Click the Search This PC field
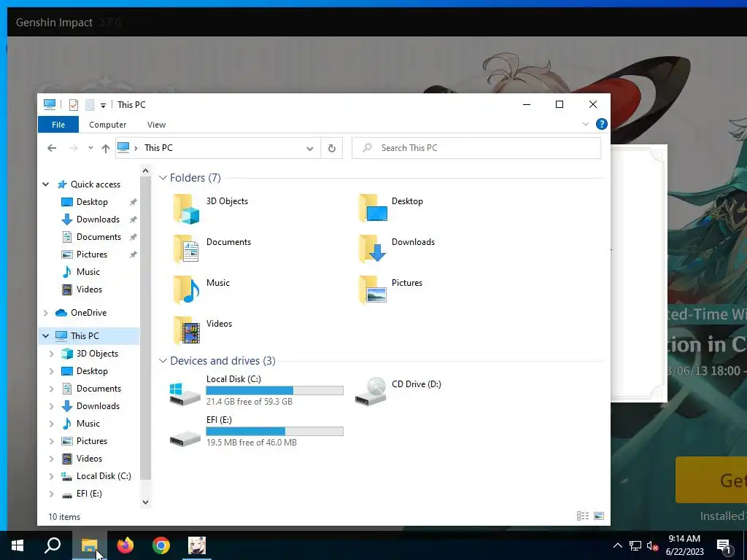The width and height of the screenshot is (747, 560). 476,148
